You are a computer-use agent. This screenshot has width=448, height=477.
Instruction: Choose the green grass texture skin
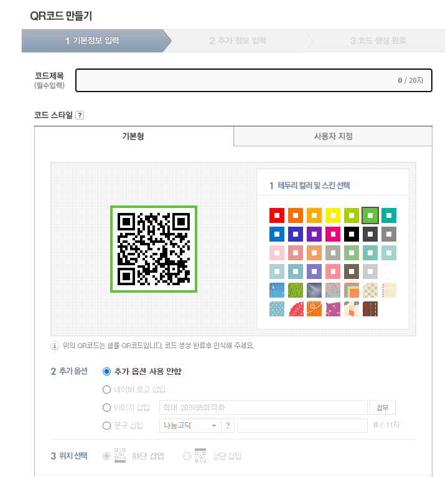pyautogui.click(x=296, y=290)
